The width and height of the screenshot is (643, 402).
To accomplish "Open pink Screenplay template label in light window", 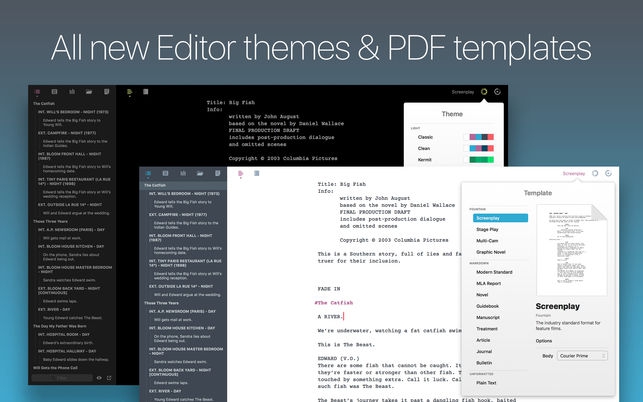I will 574,174.
